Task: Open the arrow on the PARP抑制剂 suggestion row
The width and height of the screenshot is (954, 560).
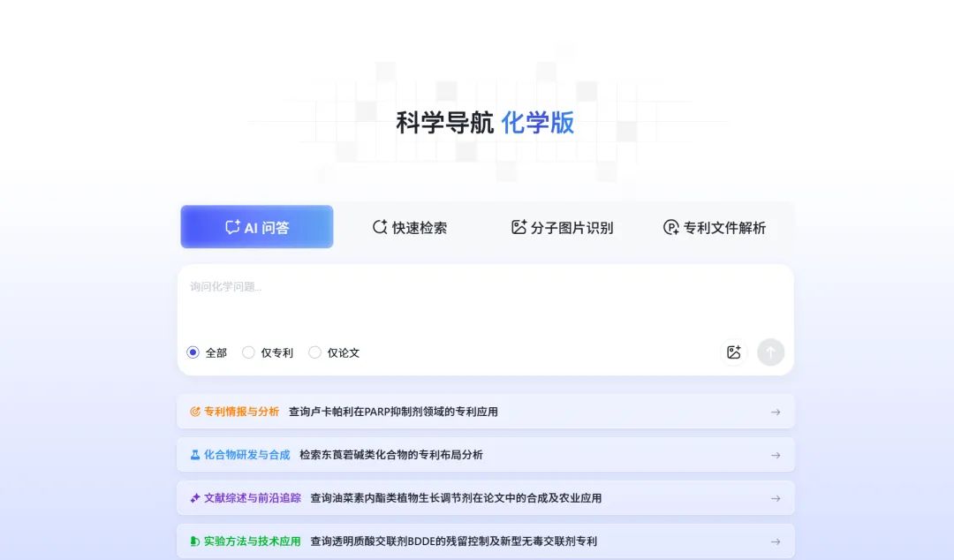Action: pyautogui.click(x=776, y=411)
